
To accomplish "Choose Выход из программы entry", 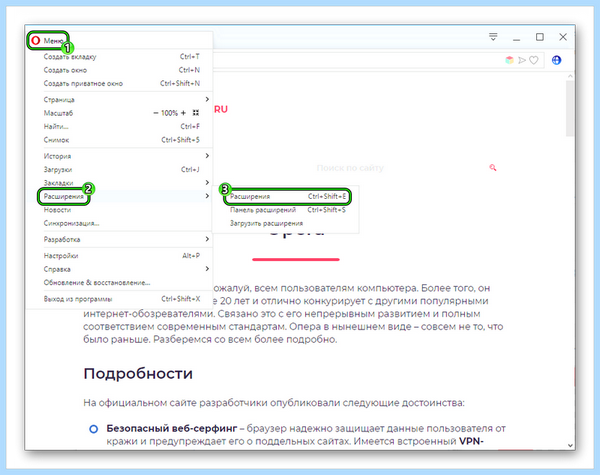I will coord(121,299).
